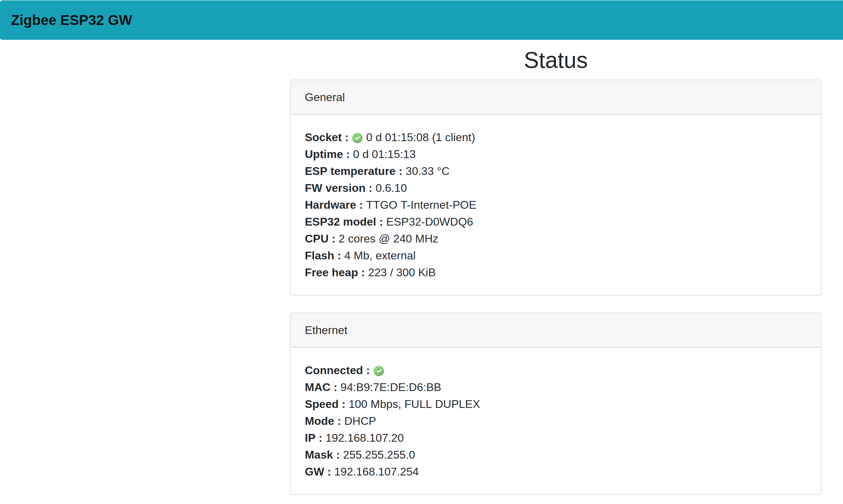Screen dimensions: 843x504
Task: Select the Mode value 'DHCP'
Action: 360,421
